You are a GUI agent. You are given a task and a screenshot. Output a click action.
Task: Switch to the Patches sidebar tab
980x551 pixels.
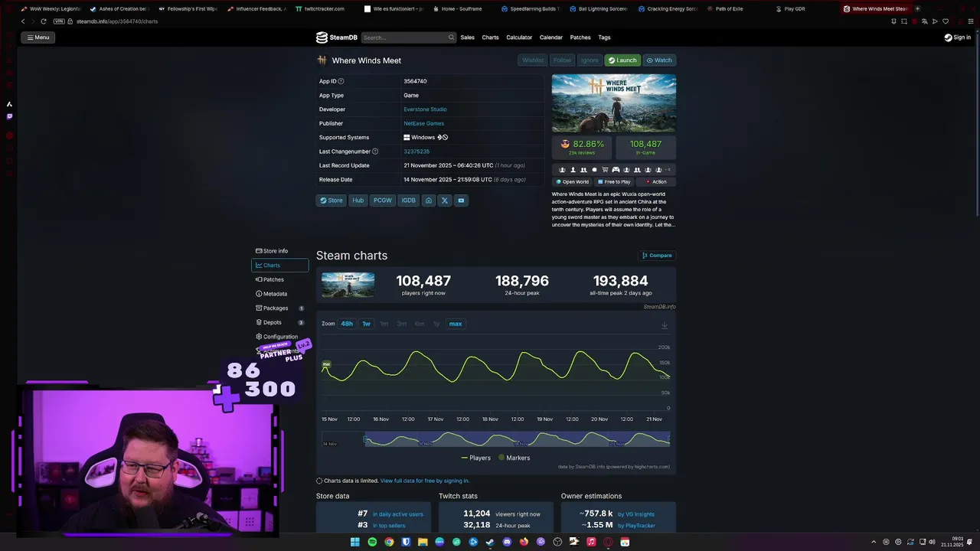pyautogui.click(x=279, y=279)
